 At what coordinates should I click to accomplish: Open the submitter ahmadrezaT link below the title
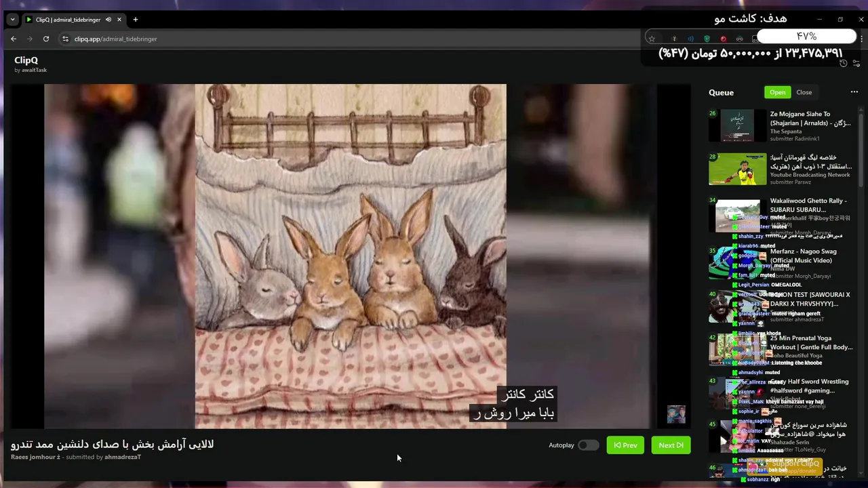123,457
